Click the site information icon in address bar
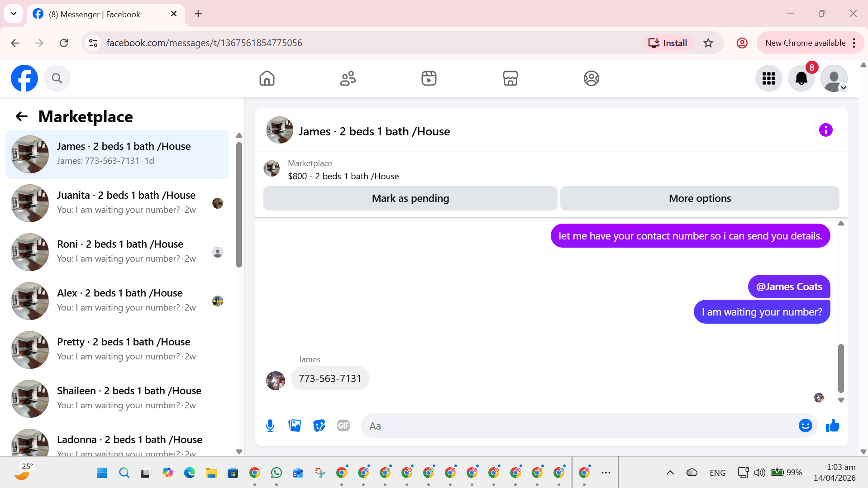Image resolution: width=868 pixels, height=488 pixels. 93,43
